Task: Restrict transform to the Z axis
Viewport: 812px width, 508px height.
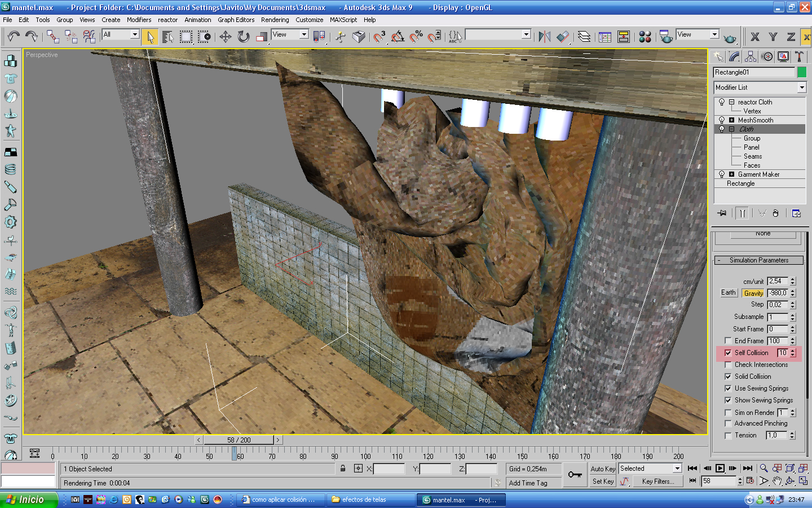Action: click(x=791, y=37)
